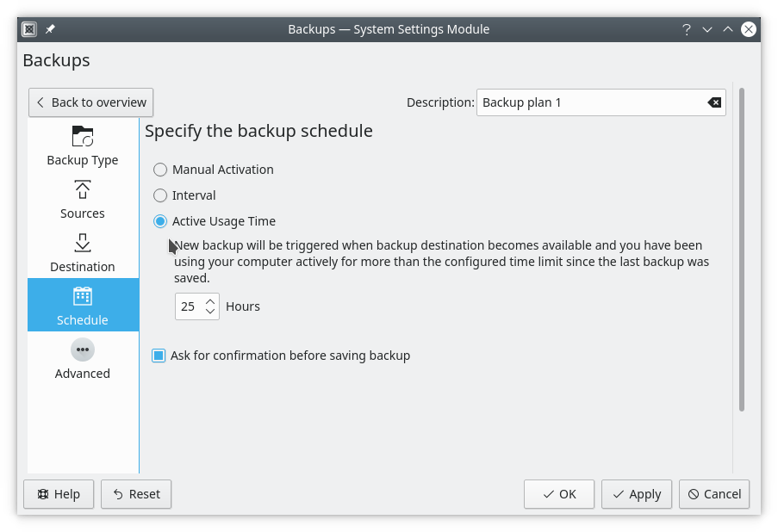Decrease the hours value with the down arrow

[211, 310]
